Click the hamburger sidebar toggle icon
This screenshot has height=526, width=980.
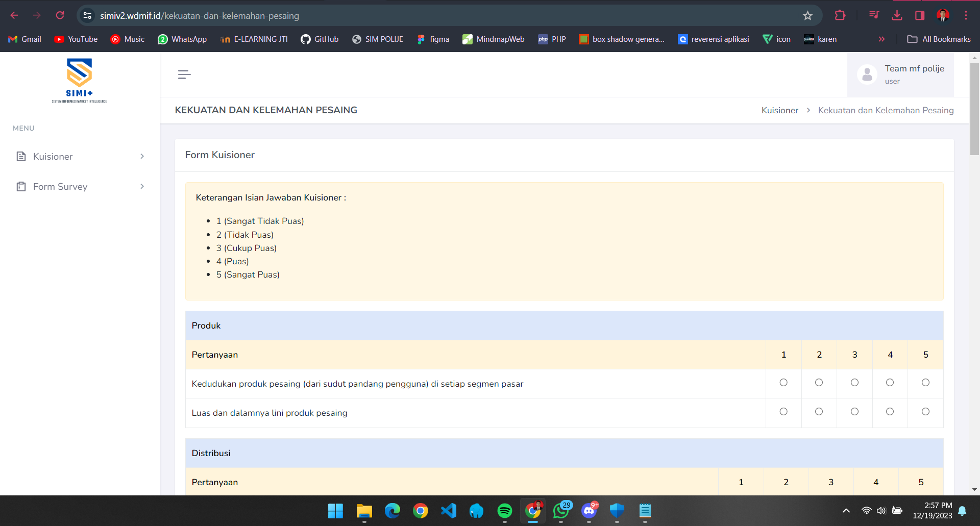pos(184,74)
